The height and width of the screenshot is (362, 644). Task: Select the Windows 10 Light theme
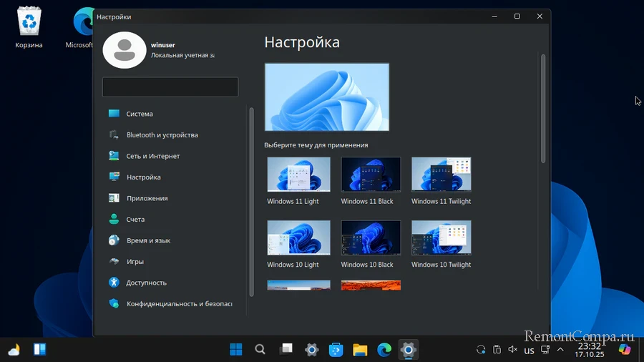298,237
